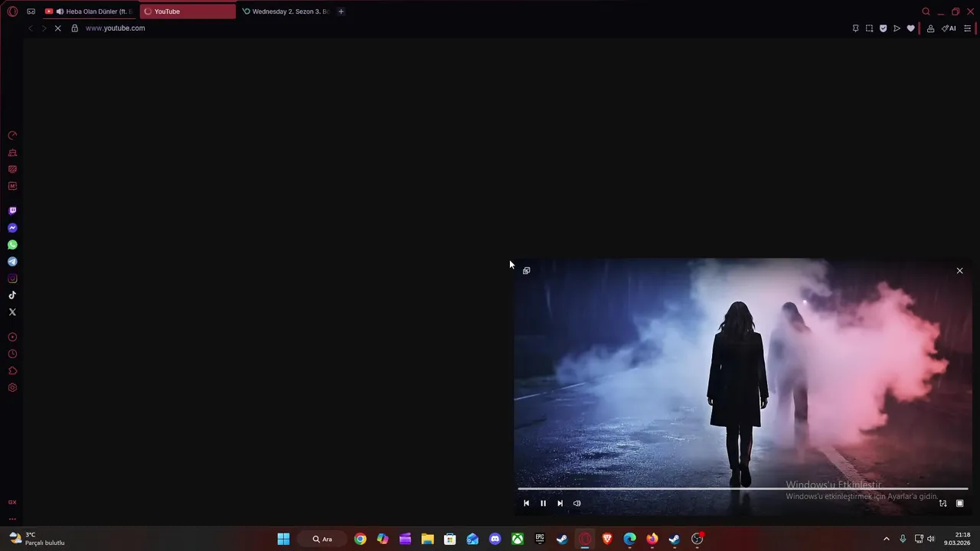Image resolution: width=980 pixels, height=551 pixels.
Task: Click the GX label at sidebar bottom
Action: [x=12, y=502]
